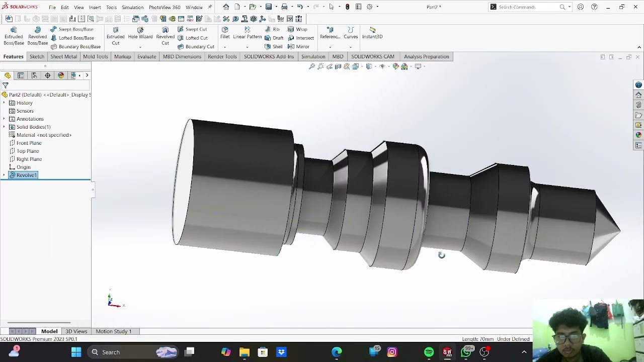Select the Rib tool
Screen dimensions: 644x362
[272, 29]
